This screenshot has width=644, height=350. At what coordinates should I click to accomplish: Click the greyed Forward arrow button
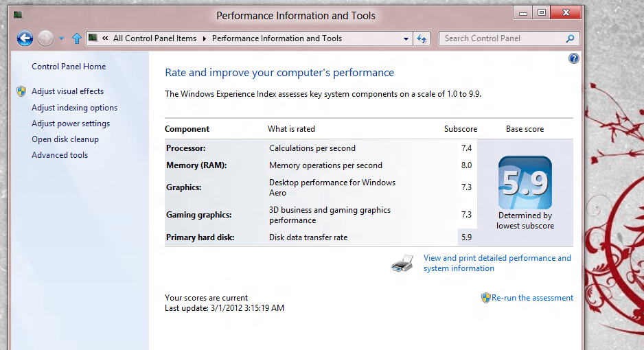[45, 38]
